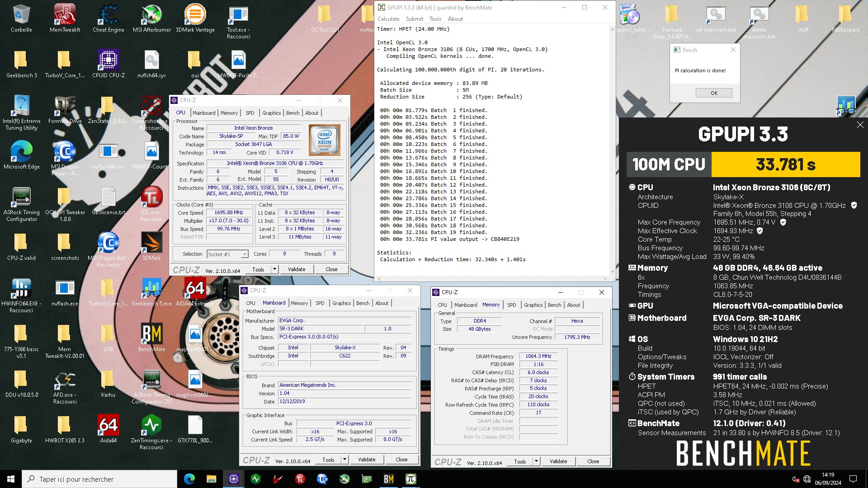Click the 33.781 s score banner
Viewport: 868px width, 488px height.
(x=786, y=164)
